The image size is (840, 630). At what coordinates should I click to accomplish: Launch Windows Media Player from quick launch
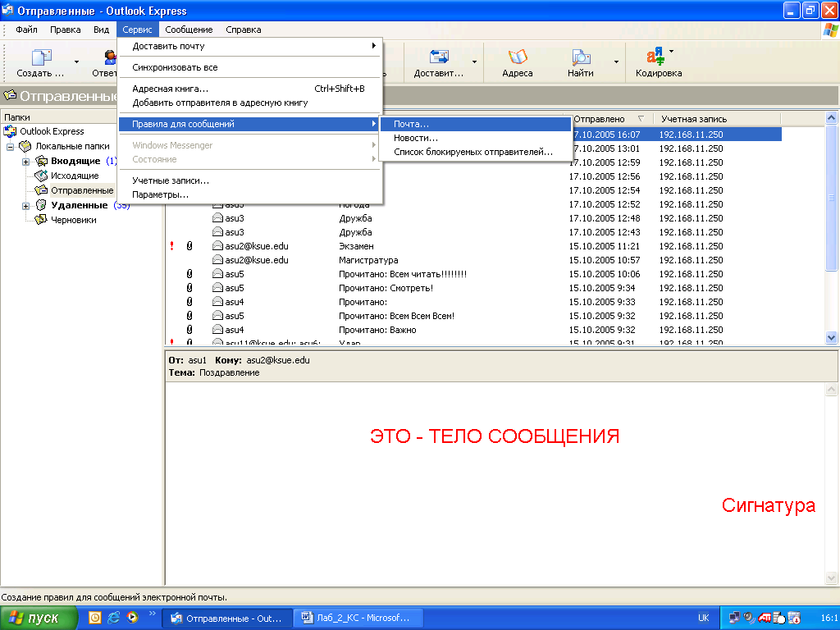(132, 619)
